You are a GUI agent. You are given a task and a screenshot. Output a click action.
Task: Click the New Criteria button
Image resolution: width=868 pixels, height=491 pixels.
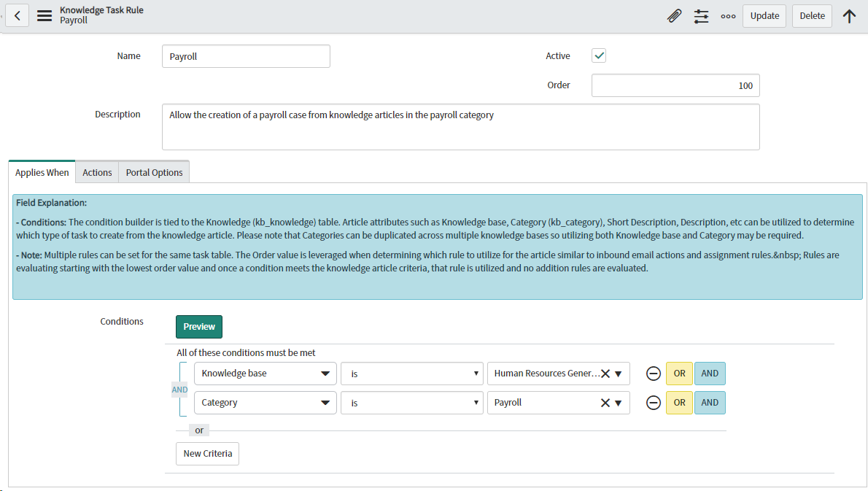click(208, 453)
